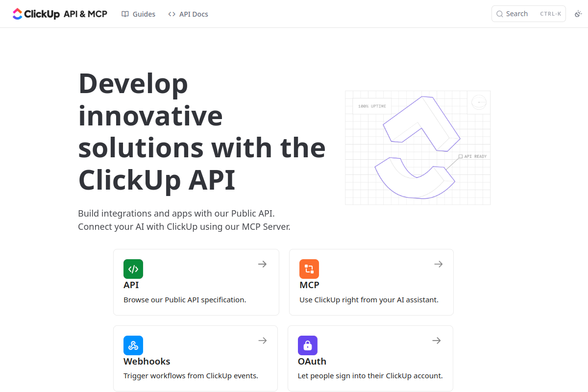Image resolution: width=588 pixels, height=392 pixels.
Task: Focus the Search field
Action: pyautogui.click(x=529, y=14)
